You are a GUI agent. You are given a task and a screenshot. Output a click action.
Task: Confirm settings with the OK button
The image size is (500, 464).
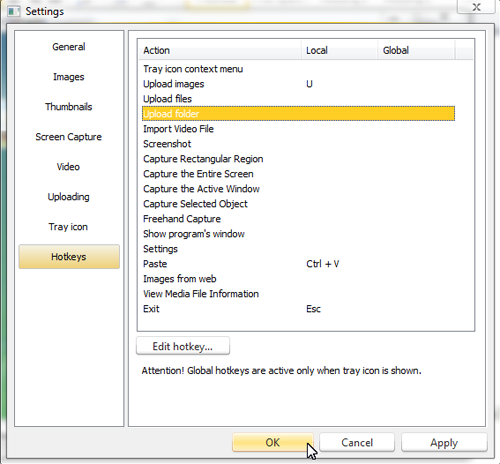pyautogui.click(x=273, y=442)
